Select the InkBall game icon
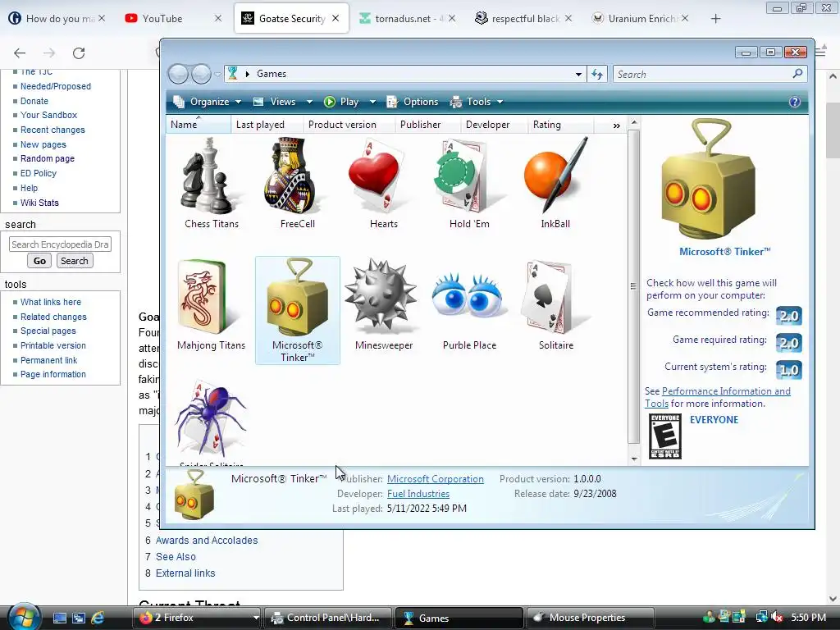Viewport: 840px width, 630px height. pos(555,176)
